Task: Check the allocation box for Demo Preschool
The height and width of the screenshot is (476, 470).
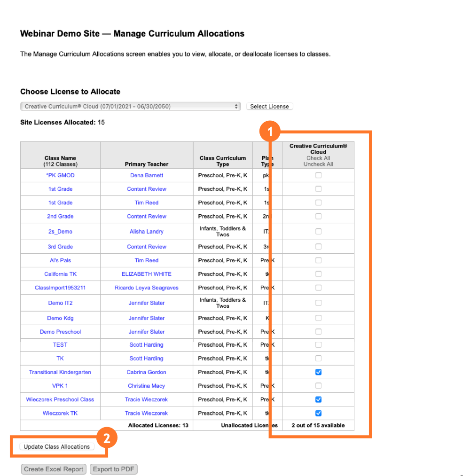Action: pos(318,331)
